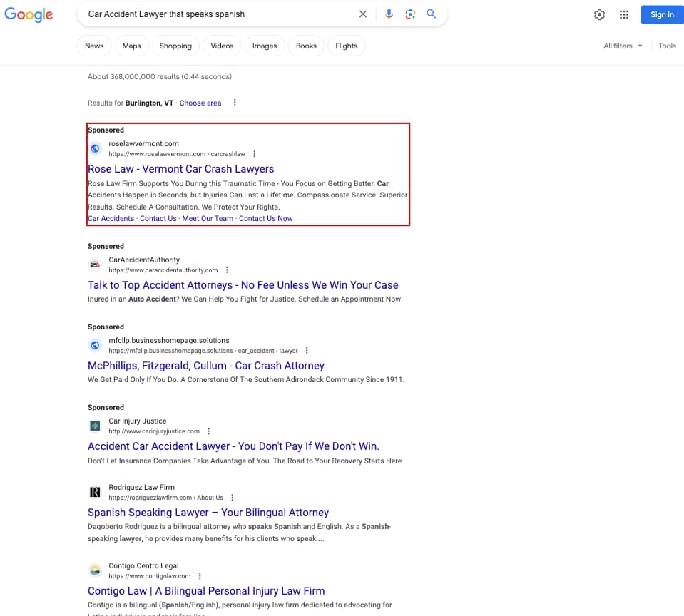
Task: Click contigolaw.com URL text
Action: tap(150, 576)
